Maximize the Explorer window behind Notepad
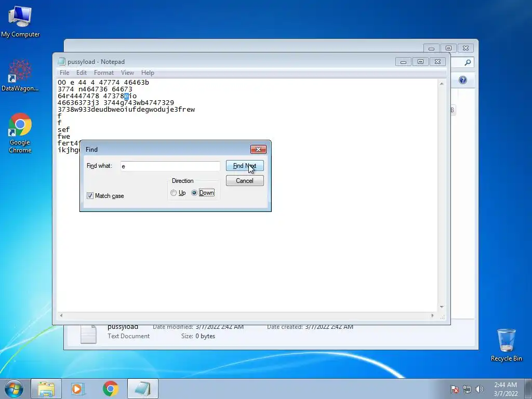532x399 pixels. [448, 48]
